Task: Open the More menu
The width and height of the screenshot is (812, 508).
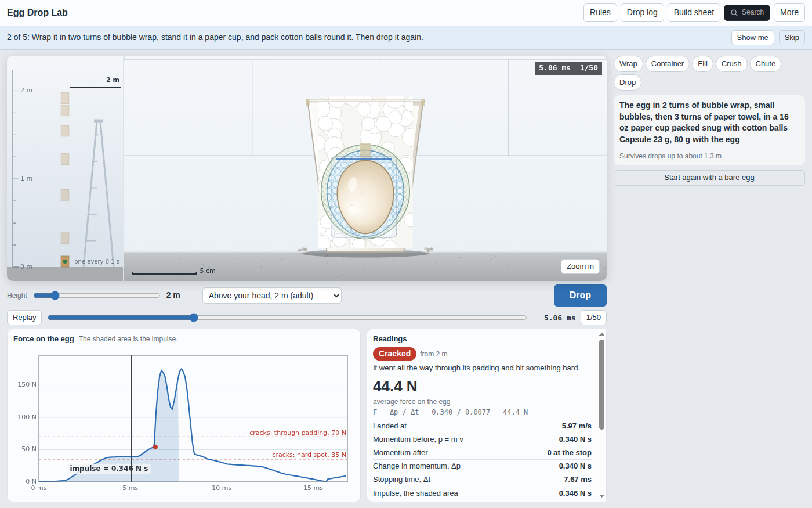Action: tap(789, 13)
